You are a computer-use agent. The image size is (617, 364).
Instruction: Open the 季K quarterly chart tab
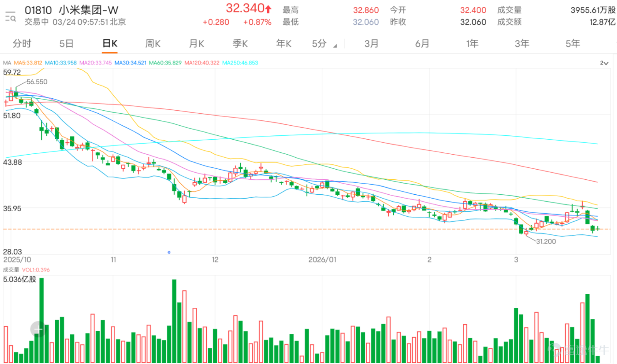240,44
